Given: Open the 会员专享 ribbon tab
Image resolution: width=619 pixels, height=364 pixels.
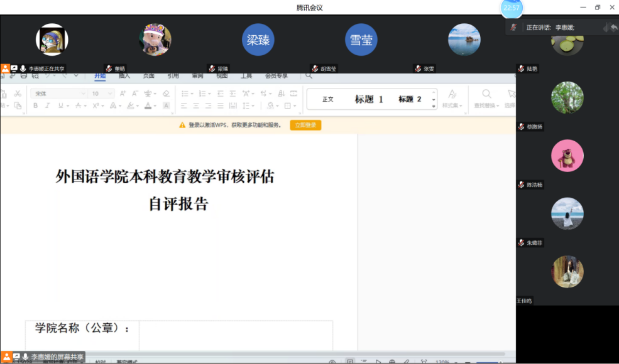Looking at the screenshot, I should (x=277, y=76).
